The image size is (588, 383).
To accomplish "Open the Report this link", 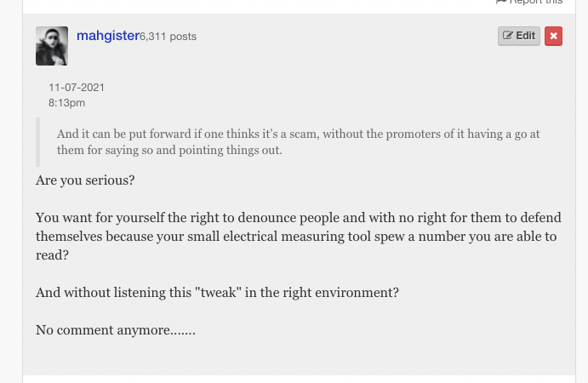I will [x=536, y=2].
